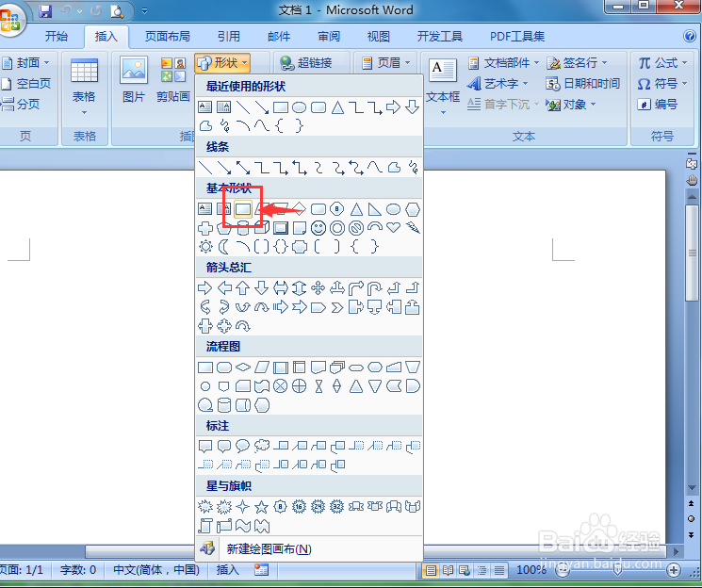This screenshot has height=588, width=702.
Task: Choose the flowchart magnetic disk cylinder
Action: [224, 405]
